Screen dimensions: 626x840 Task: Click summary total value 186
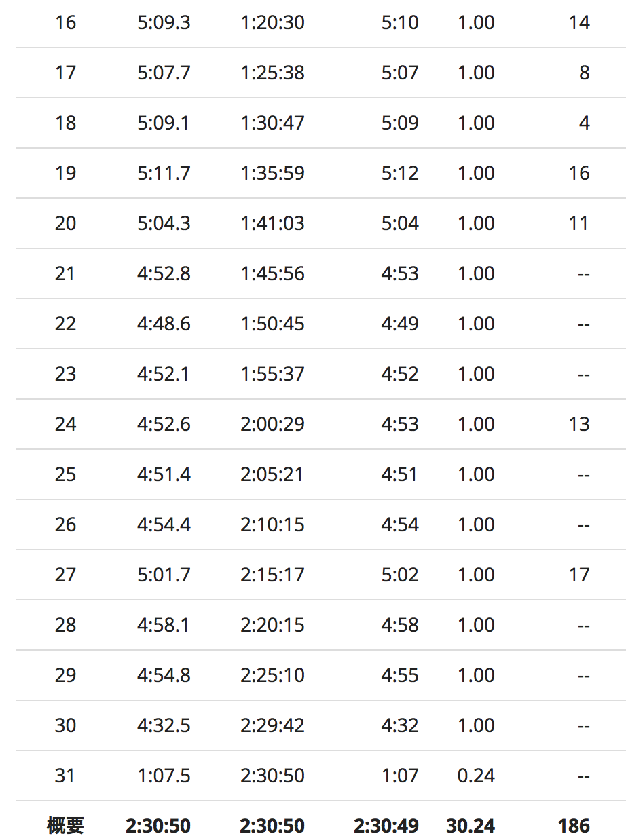pyautogui.click(x=574, y=826)
